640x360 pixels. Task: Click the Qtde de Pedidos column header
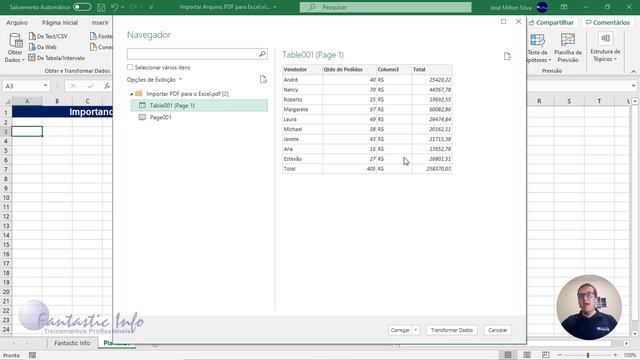coord(349,69)
